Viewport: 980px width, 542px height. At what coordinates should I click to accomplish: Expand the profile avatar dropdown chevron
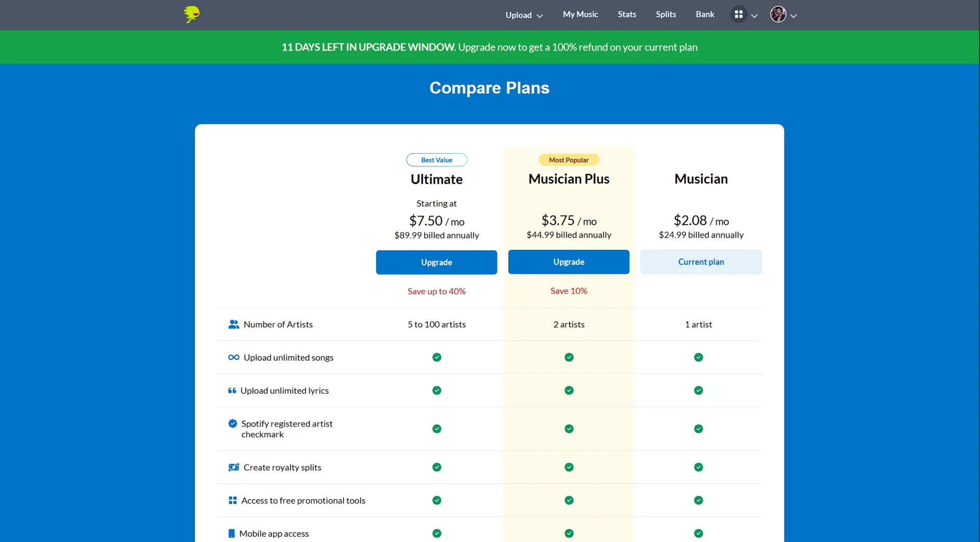click(794, 16)
